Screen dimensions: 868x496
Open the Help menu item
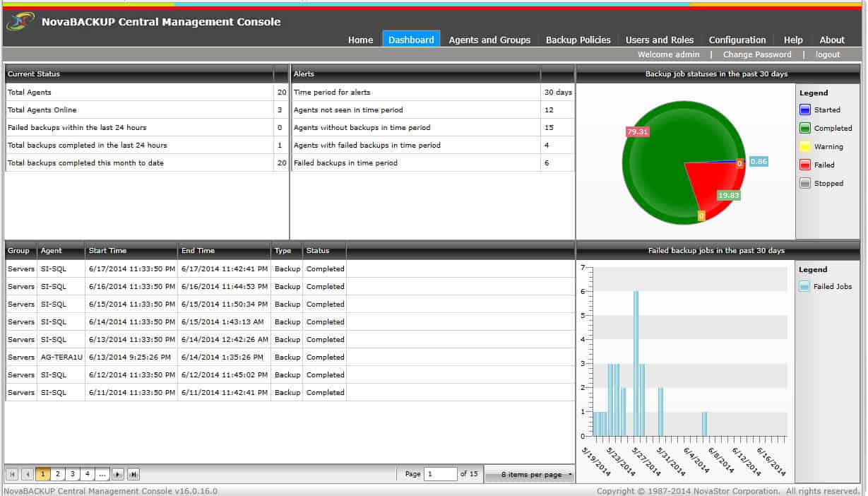(x=793, y=40)
